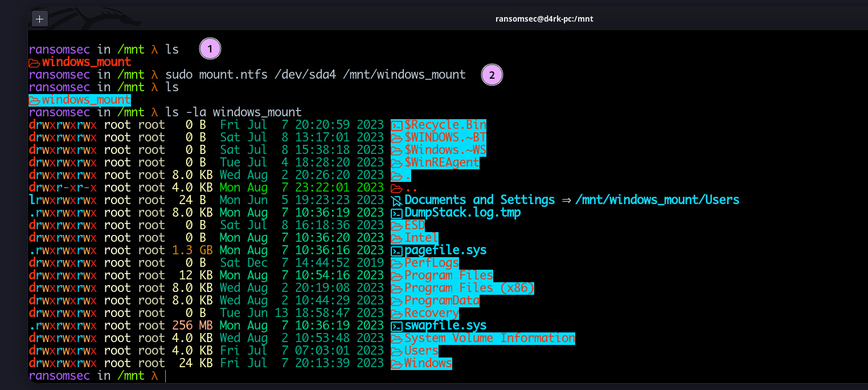The image size is (868, 390).
Task: Click the symlink target path /mnt/windows_mount/Users
Action: click(658, 200)
